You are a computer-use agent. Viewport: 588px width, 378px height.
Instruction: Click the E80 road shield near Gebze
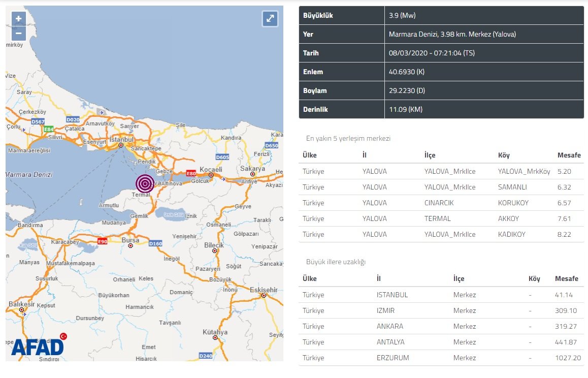coord(191,173)
